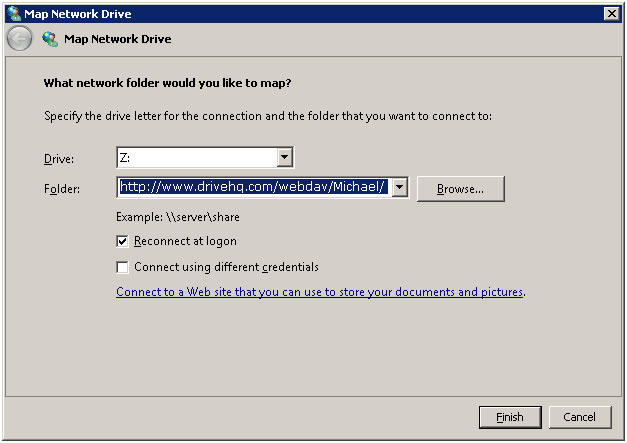Enable Connect using different credentials checkbox

[123, 267]
